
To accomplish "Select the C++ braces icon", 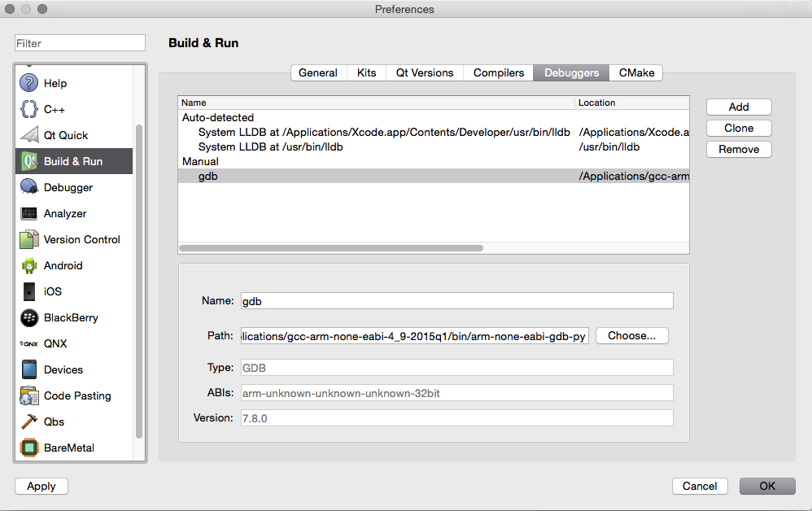I will pyautogui.click(x=29, y=109).
